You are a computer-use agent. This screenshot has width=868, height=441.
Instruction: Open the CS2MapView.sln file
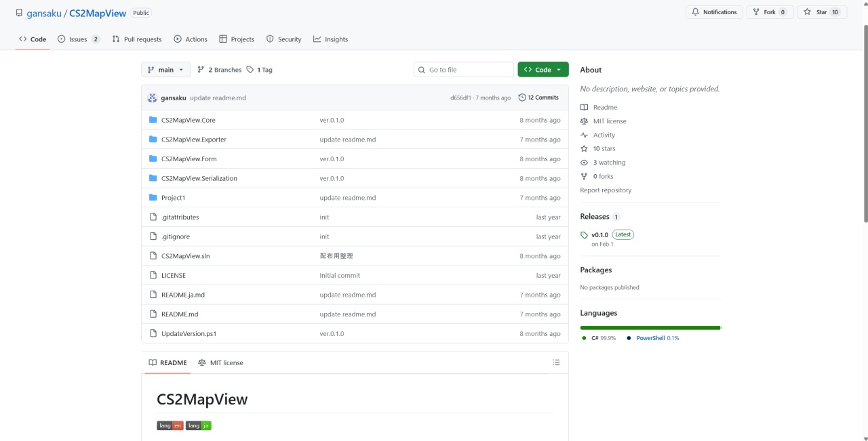[186, 256]
